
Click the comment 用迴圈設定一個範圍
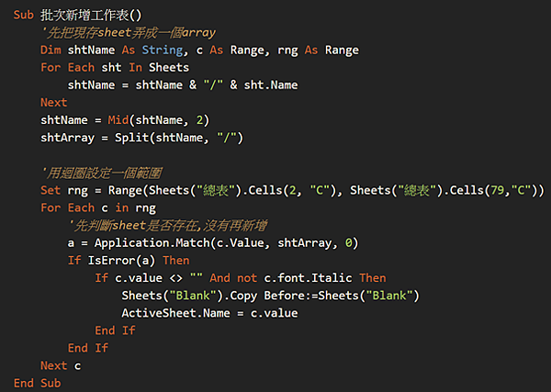coord(102,173)
